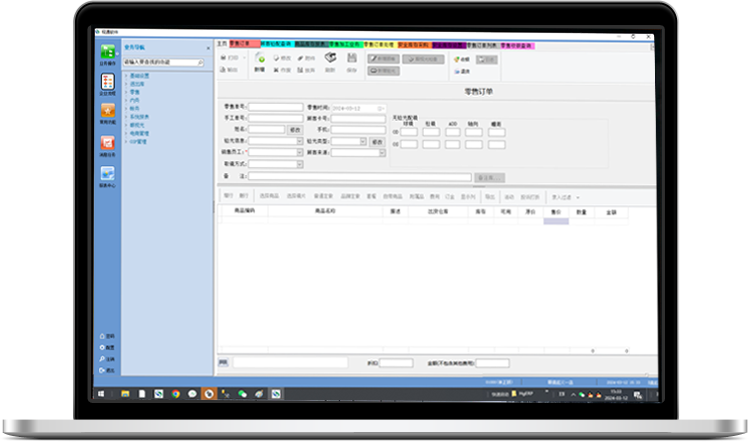Click the 修改 button next to 姓名 field
This screenshot has height=442, width=749.
pos(294,130)
